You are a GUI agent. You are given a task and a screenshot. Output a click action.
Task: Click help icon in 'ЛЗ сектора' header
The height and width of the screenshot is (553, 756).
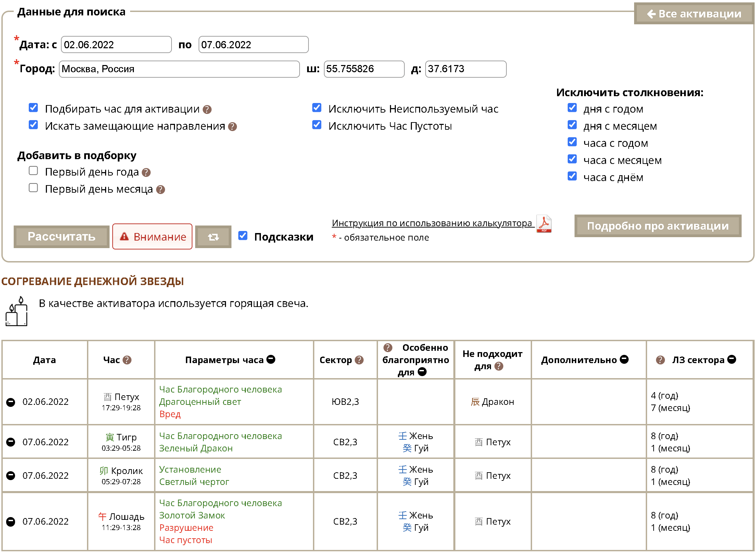(660, 360)
